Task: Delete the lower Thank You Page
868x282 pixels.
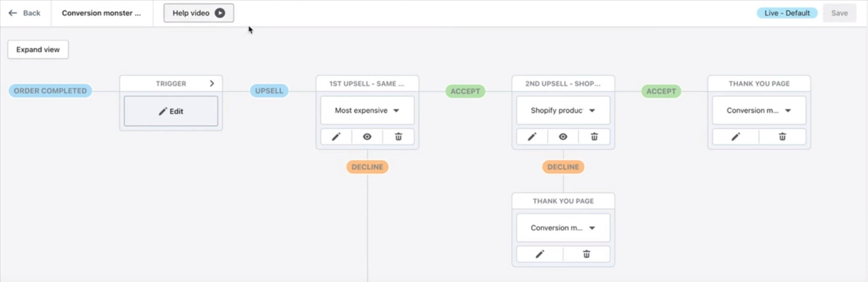Action: coord(587,254)
